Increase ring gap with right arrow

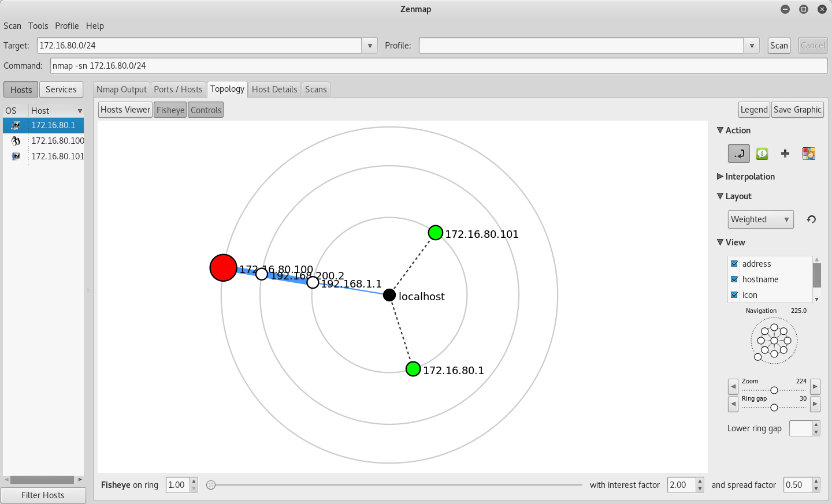815,404
